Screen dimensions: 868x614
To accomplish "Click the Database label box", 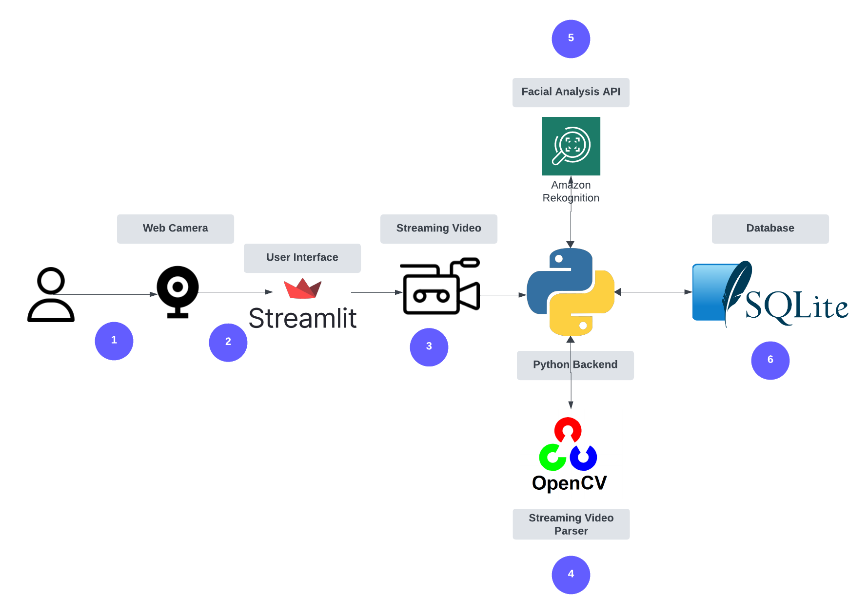I will 770,229.
